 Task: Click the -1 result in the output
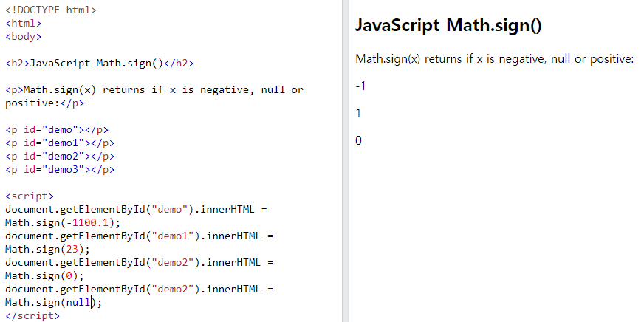point(360,86)
